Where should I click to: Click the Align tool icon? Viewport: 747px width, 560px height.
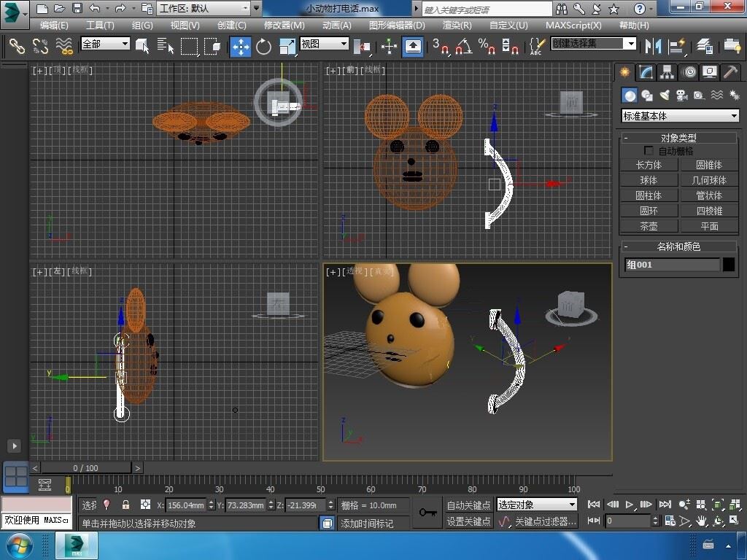[676, 46]
